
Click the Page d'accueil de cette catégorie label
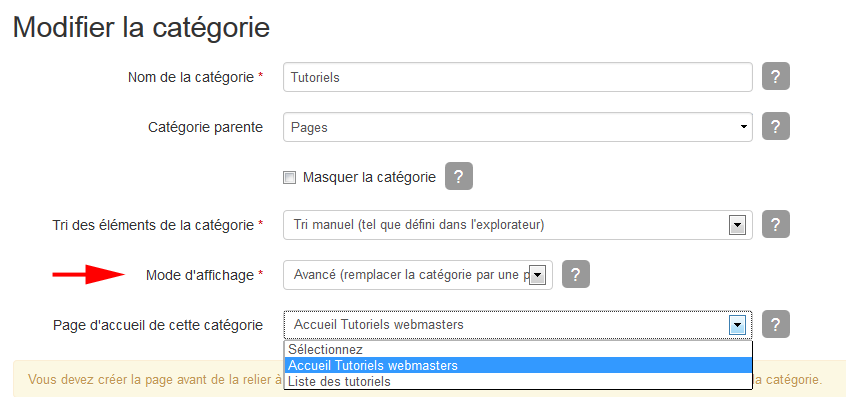click(x=158, y=325)
